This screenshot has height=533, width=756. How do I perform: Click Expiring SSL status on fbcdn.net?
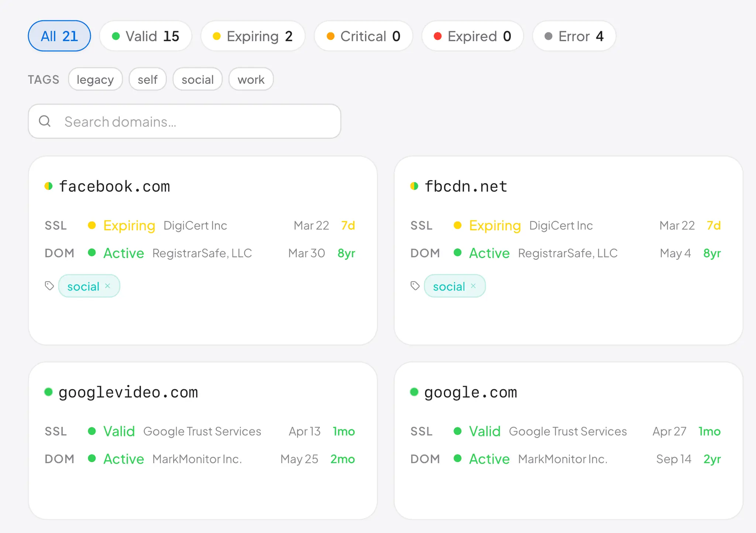click(x=495, y=225)
